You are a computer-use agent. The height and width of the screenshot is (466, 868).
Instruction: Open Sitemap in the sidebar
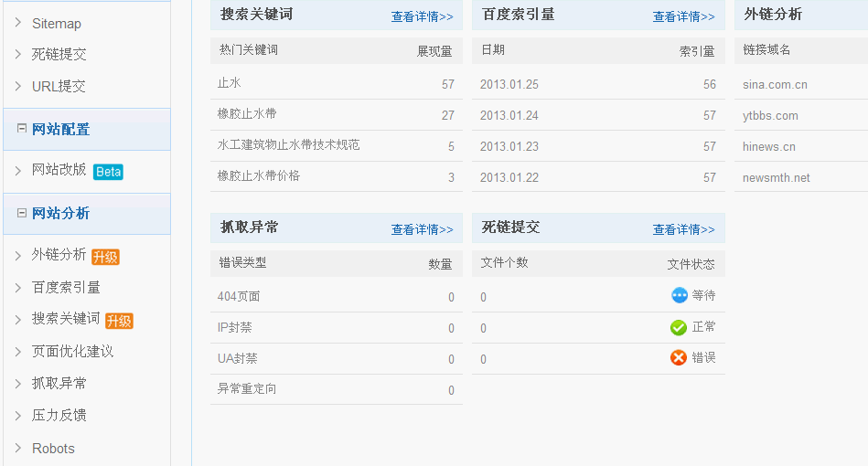(57, 24)
